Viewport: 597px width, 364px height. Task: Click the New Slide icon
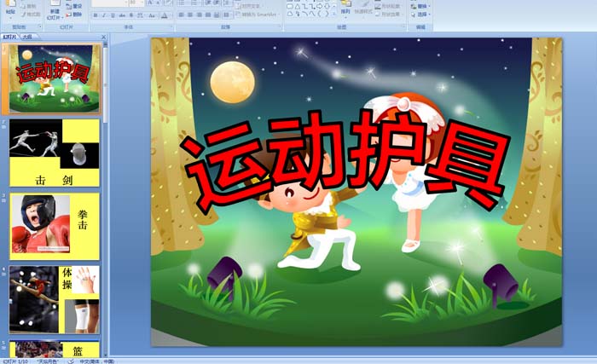(55, 4)
